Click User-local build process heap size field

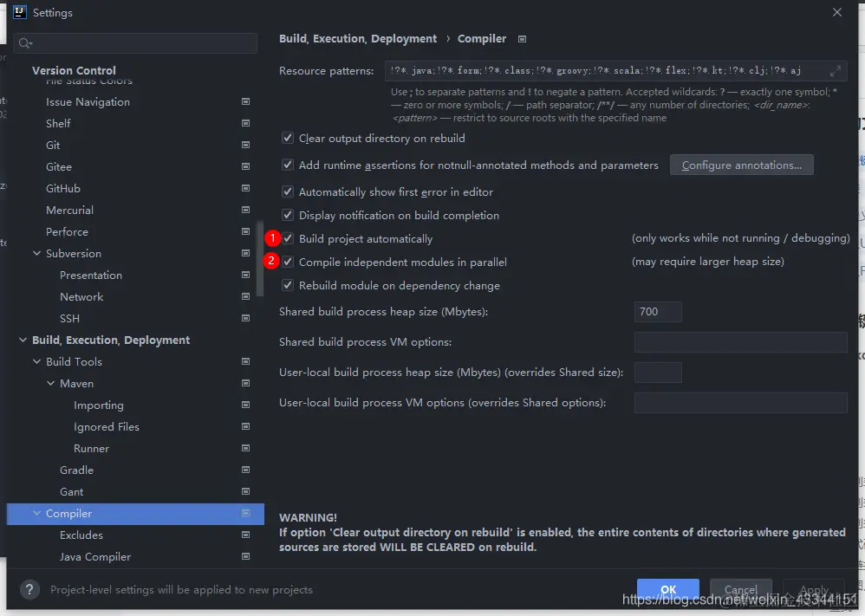point(658,373)
